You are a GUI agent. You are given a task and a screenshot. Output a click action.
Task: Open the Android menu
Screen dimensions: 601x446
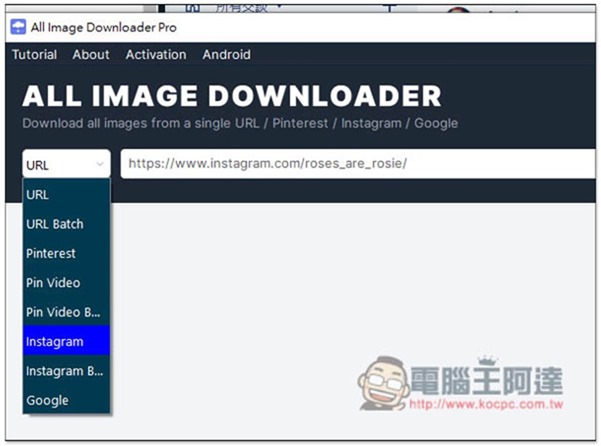[227, 54]
